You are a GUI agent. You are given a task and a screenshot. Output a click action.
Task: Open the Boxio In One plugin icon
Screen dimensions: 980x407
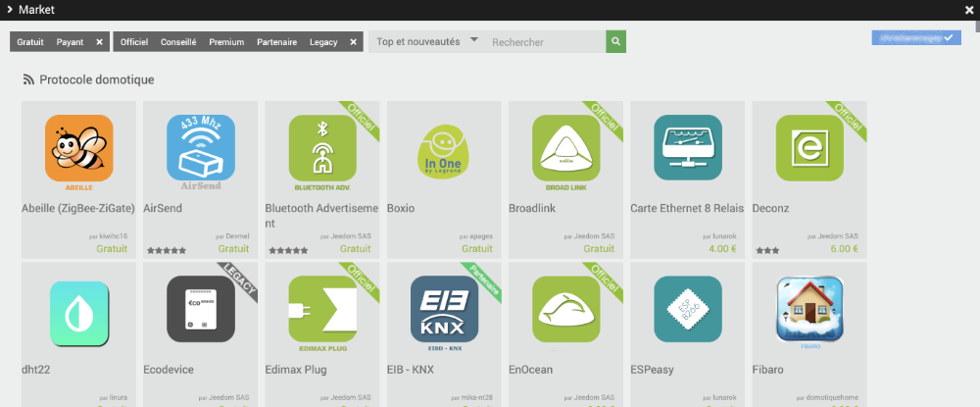[444, 153]
